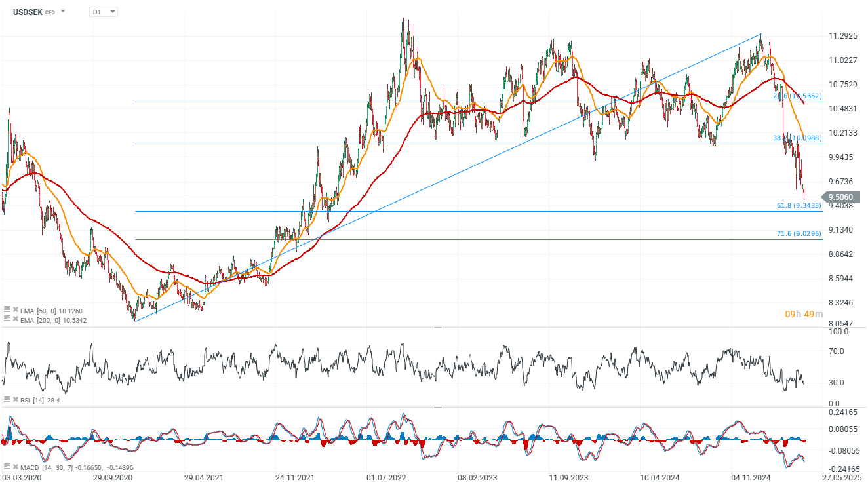Click the 38.2 Fibonacci level label
Image resolution: width=868 pixels, height=489 pixels.
click(x=797, y=138)
